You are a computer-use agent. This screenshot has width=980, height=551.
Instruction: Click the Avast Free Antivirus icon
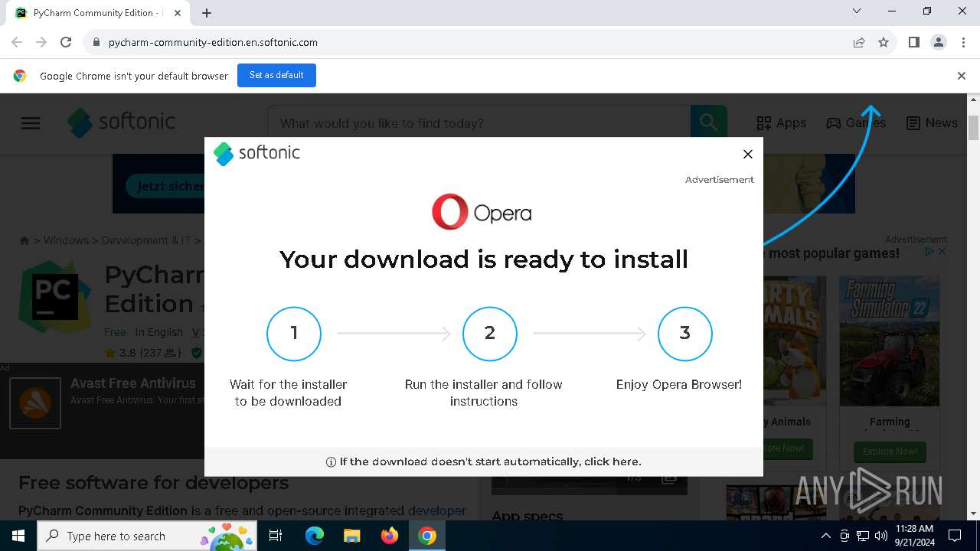pos(35,403)
